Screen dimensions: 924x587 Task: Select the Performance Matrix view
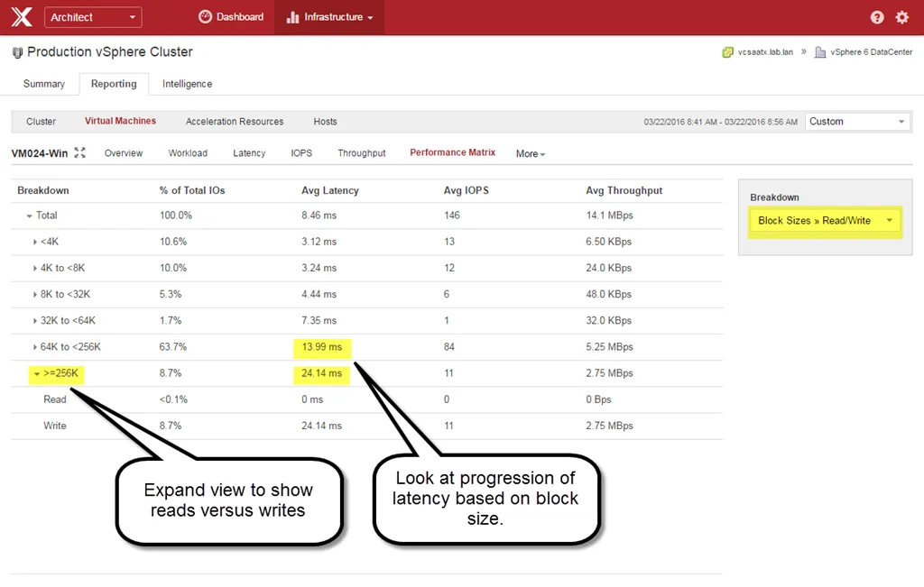[x=453, y=152]
